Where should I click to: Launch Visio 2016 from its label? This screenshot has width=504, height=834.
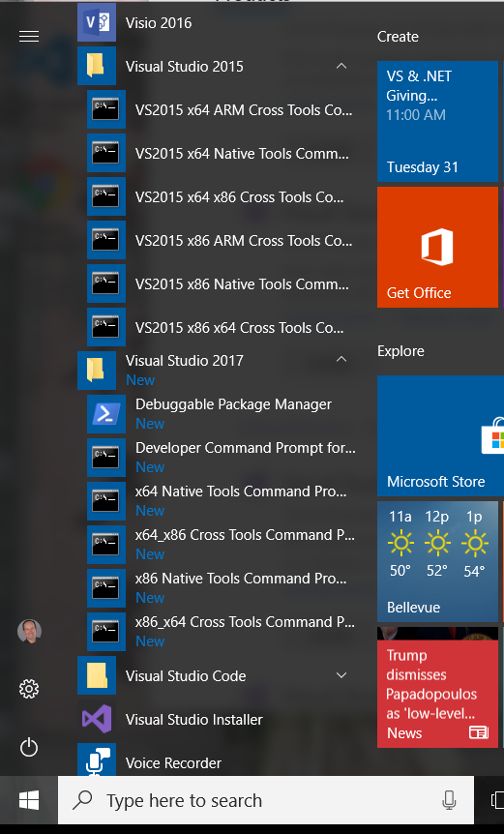(x=159, y=22)
